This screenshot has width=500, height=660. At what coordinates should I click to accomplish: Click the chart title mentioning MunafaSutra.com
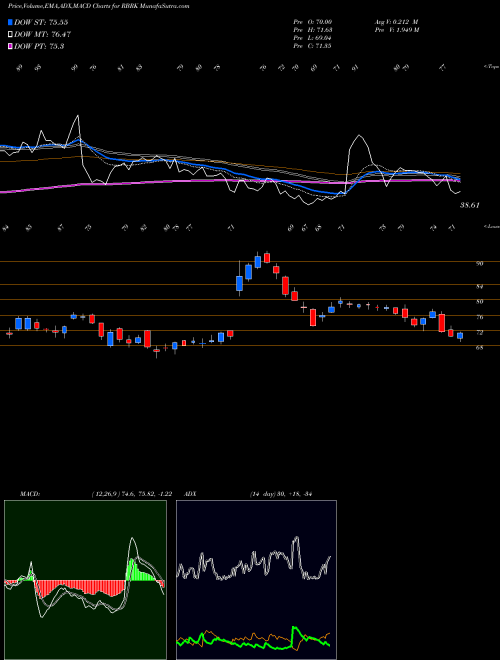click(98, 6)
